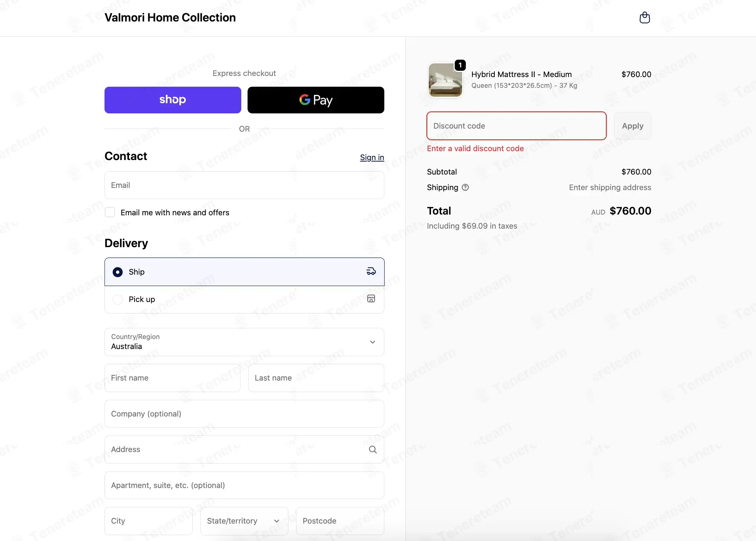Open the State/territory dropdown
Image resolution: width=756 pixels, height=541 pixels.
pyautogui.click(x=244, y=521)
